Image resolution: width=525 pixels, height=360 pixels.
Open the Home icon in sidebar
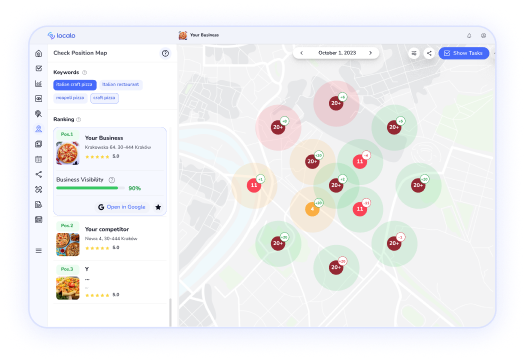pyautogui.click(x=39, y=53)
